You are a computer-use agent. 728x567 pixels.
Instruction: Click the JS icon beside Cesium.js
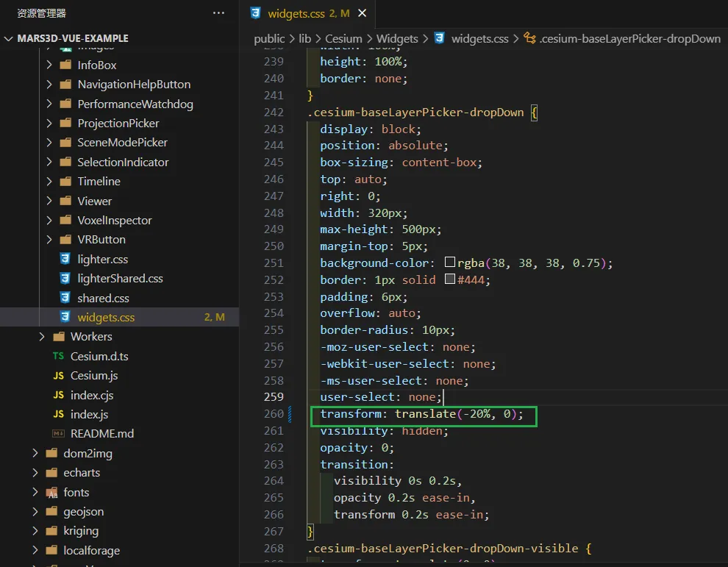pyautogui.click(x=58, y=375)
